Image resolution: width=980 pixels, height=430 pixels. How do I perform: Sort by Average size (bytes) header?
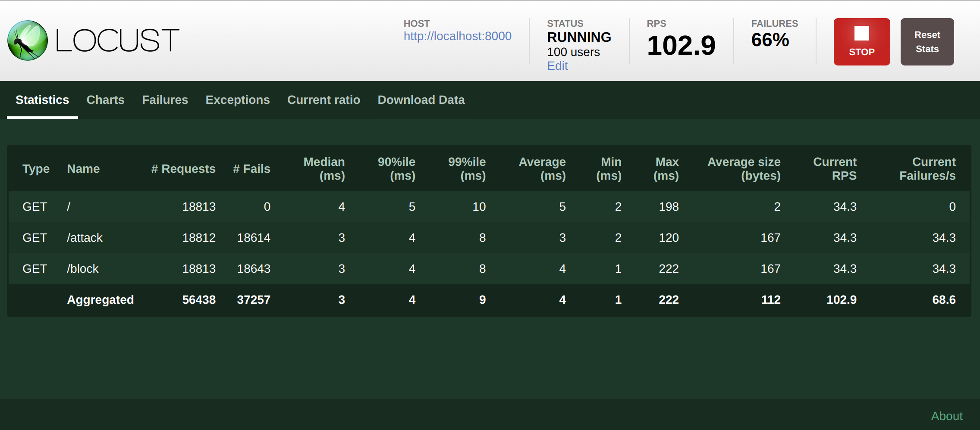click(744, 169)
